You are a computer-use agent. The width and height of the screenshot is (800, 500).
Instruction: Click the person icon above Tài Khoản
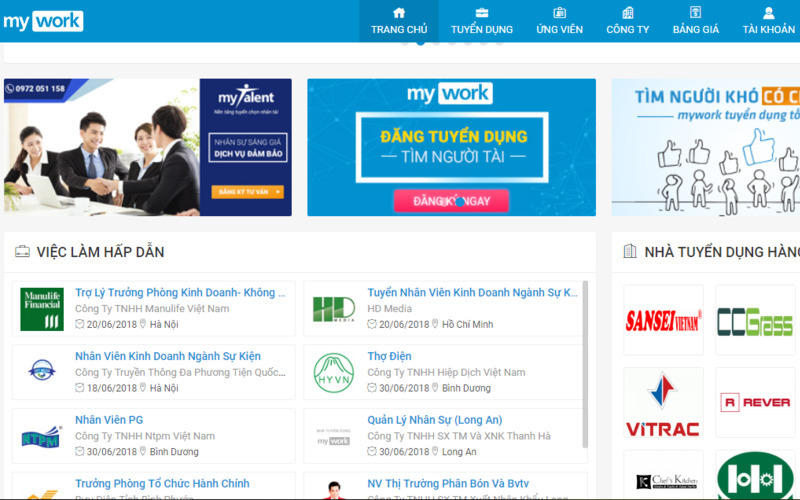click(769, 12)
